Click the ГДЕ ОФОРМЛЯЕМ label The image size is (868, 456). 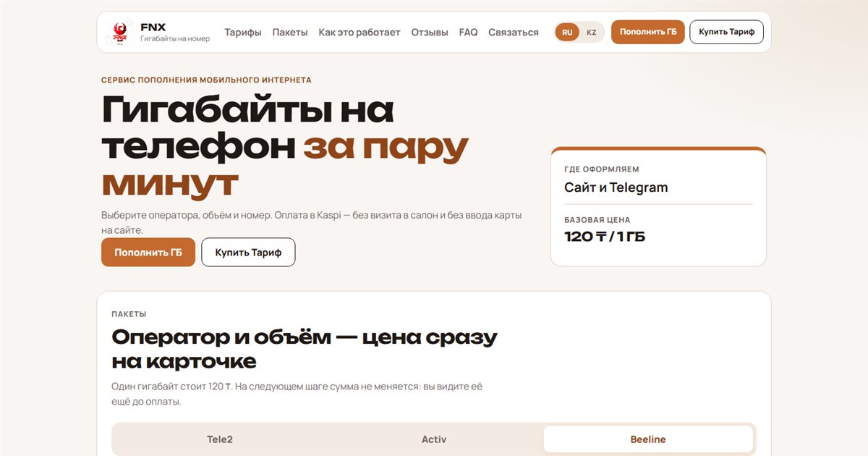[602, 169]
